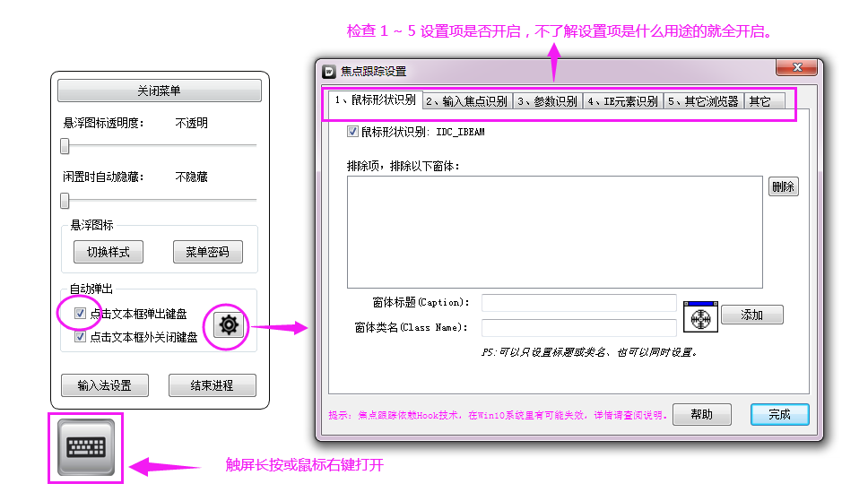Click the 添加 button

pos(752,315)
